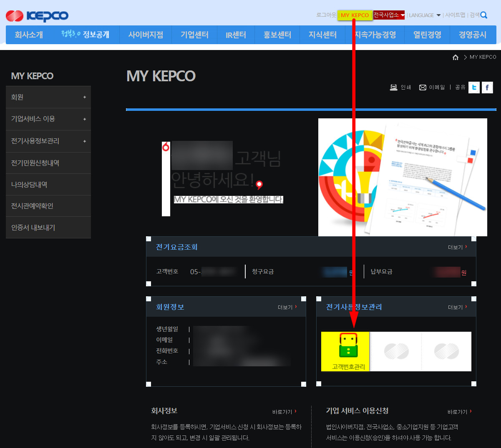Image resolution: width=501 pixels, height=448 pixels.
Task: Click the 전기요금조회 panel title
Action: 177,247
